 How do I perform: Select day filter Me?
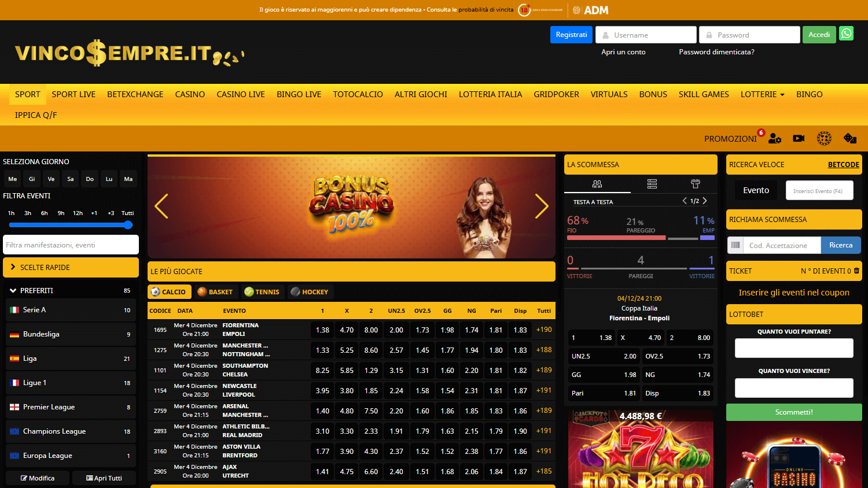pos(13,179)
